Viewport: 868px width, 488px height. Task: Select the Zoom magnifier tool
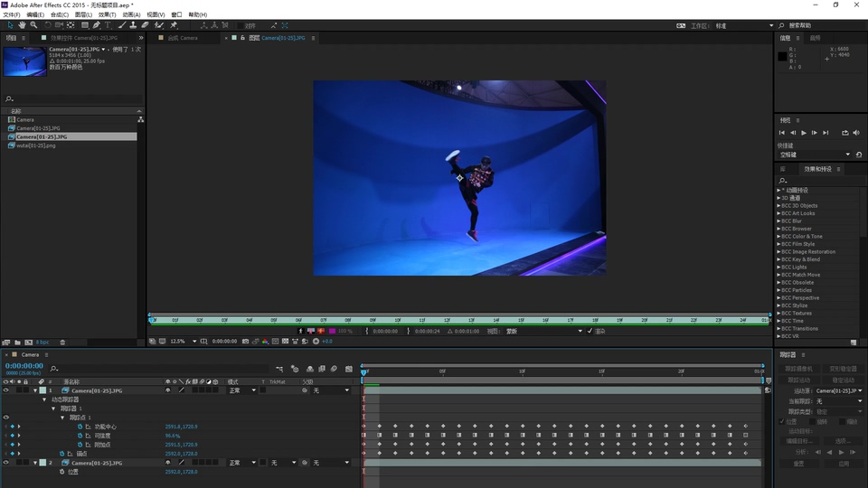(x=34, y=25)
